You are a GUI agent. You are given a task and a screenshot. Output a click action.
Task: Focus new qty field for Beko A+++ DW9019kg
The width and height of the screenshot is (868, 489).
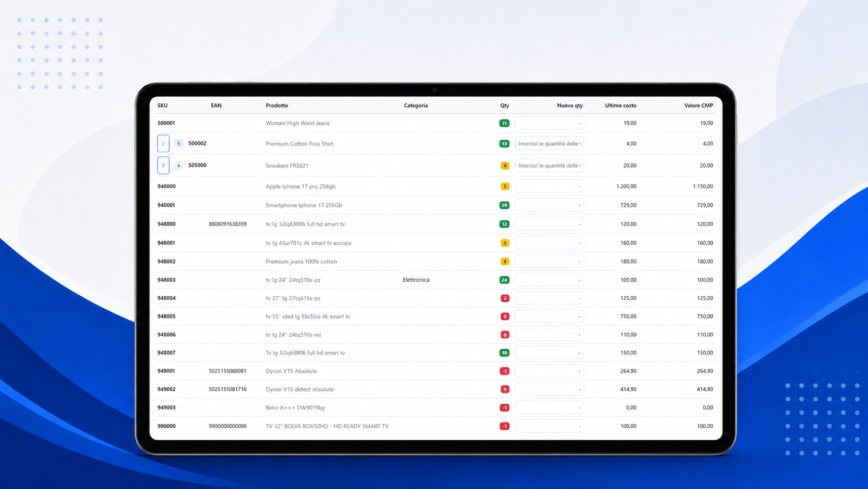tap(549, 407)
